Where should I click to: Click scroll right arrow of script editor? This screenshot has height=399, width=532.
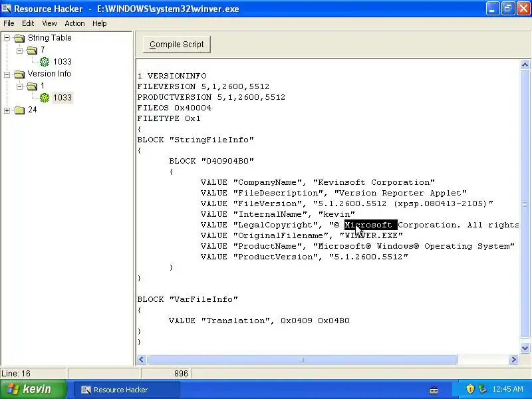(513, 359)
